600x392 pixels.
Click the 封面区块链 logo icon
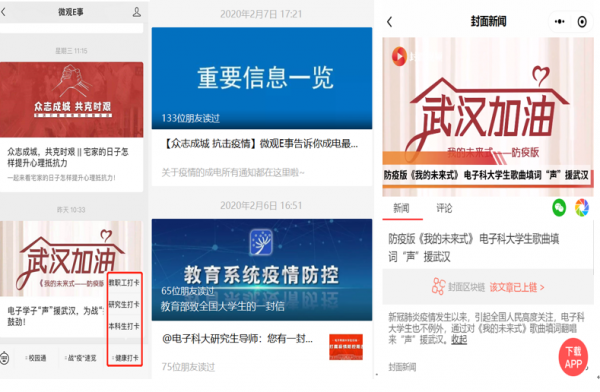tap(439, 286)
